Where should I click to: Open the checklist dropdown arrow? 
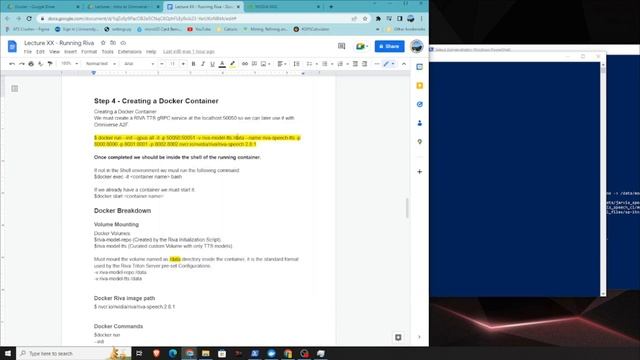click(316, 64)
